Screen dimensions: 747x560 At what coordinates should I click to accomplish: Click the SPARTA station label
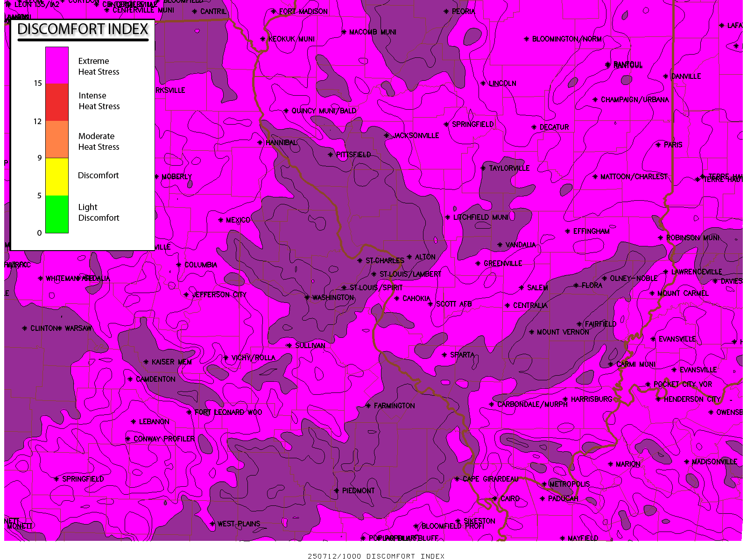click(462, 355)
